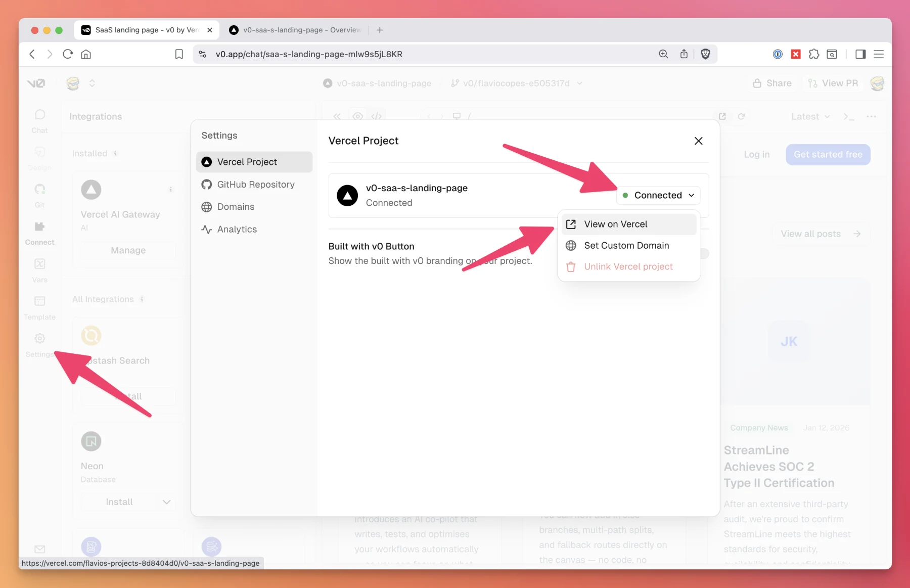This screenshot has width=910, height=588.
Task: Refresh the preview pane
Action: click(741, 116)
